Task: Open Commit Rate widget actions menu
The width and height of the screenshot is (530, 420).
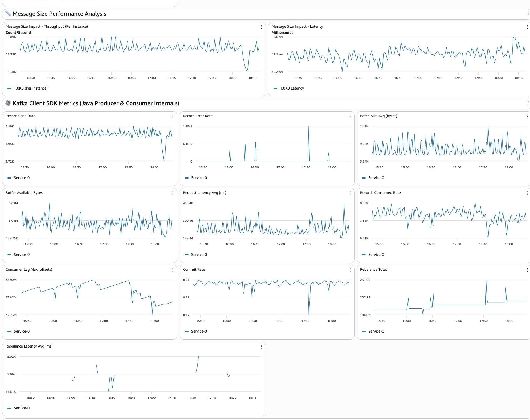Action: (x=350, y=270)
